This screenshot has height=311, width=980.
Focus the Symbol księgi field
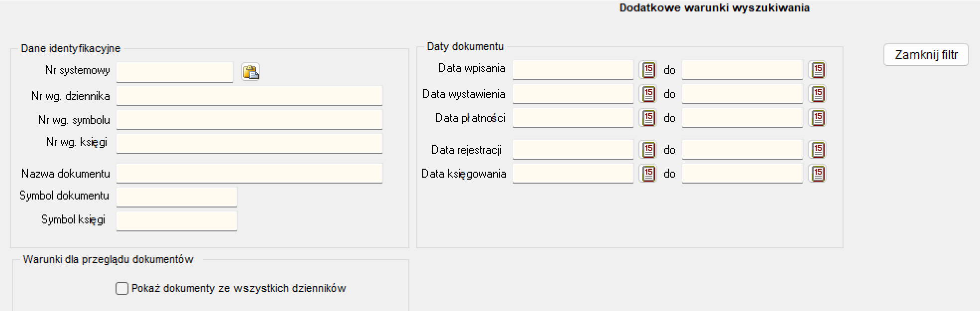(x=177, y=221)
